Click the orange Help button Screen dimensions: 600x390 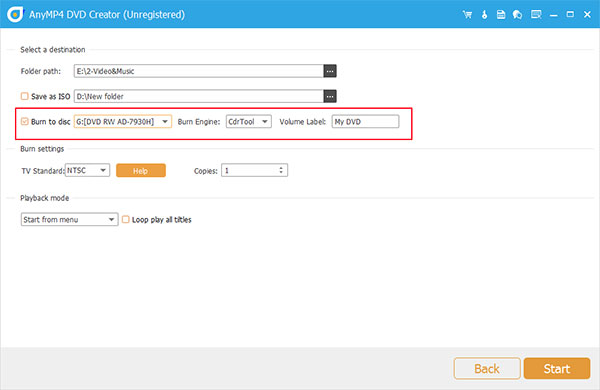141,171
